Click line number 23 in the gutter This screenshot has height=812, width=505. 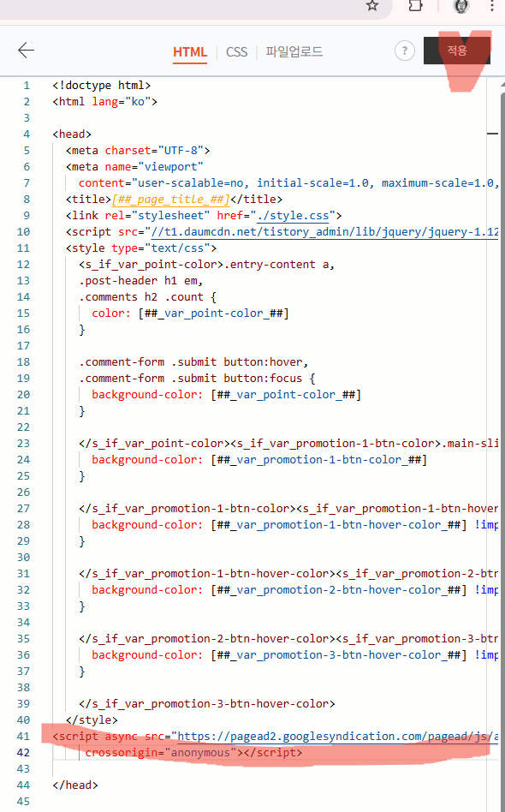coord(23,444)
